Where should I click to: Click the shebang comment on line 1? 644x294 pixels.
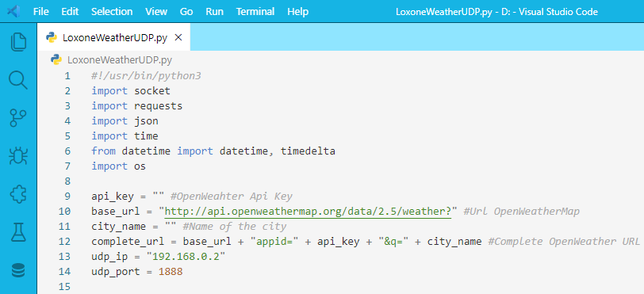pyautogui.click(x=146, y=76)
